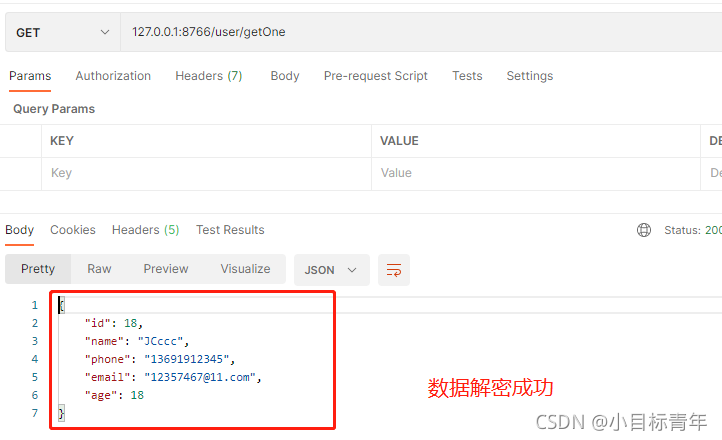Switch to the request Body tab

[x=285, y=76]
